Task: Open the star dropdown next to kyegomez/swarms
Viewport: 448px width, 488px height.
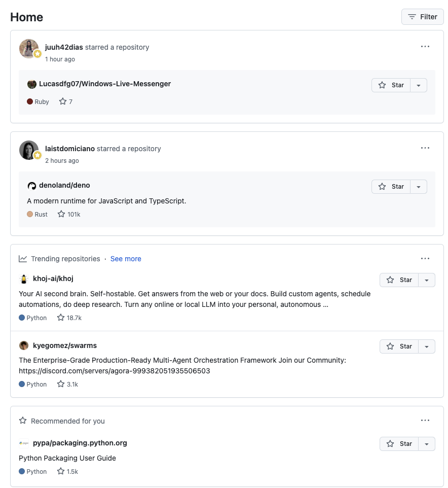Action: click(x=428, y=346)
